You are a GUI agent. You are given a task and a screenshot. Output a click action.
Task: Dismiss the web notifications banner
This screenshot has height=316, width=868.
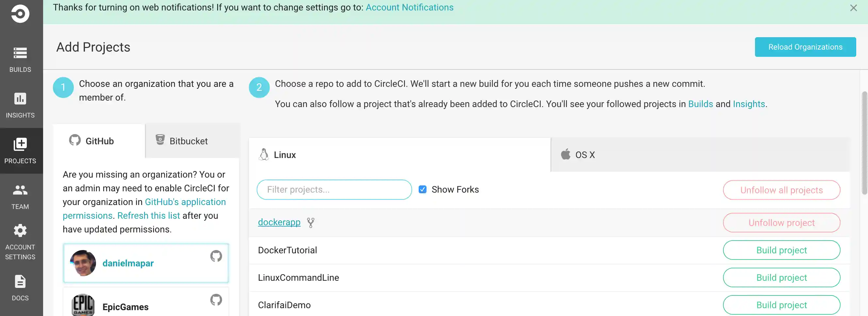click(853, 8)
